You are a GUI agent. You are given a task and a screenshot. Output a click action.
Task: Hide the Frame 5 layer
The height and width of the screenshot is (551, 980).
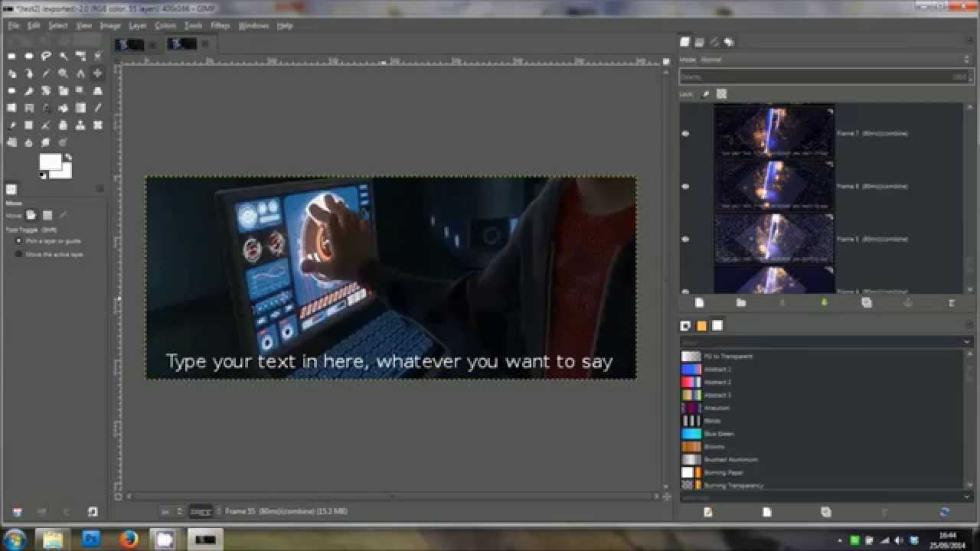point(685,239)
